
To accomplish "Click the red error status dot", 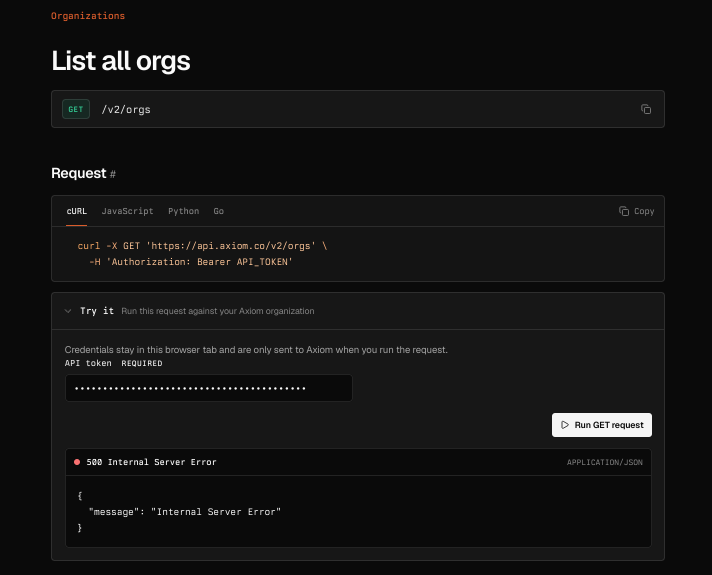I will [x=77, y=462].
